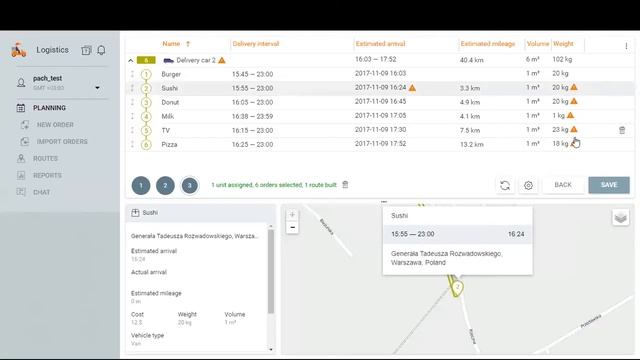Select stop number 5 TV marker
The width and height of the screenshot is (640, 360).
click(146, 131)
